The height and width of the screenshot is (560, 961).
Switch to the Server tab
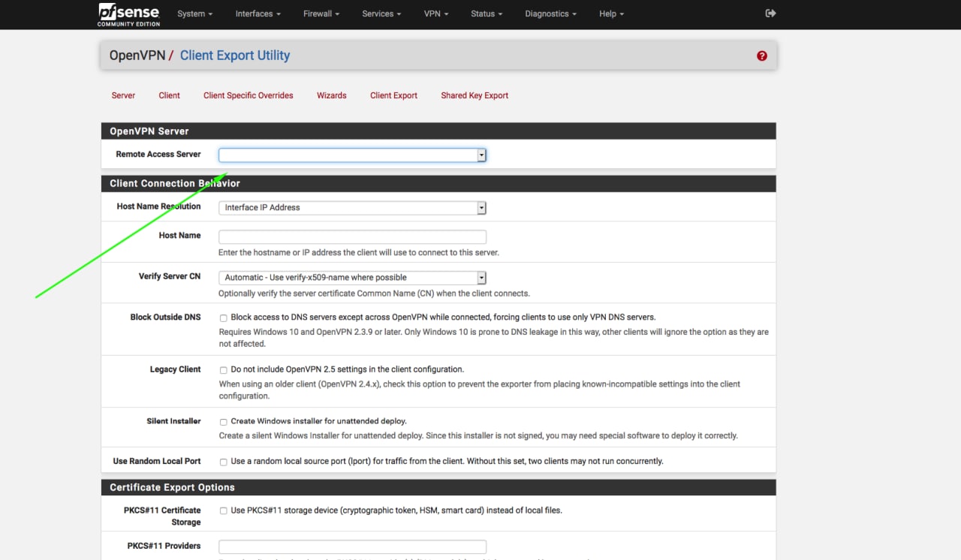pos(123,95)
